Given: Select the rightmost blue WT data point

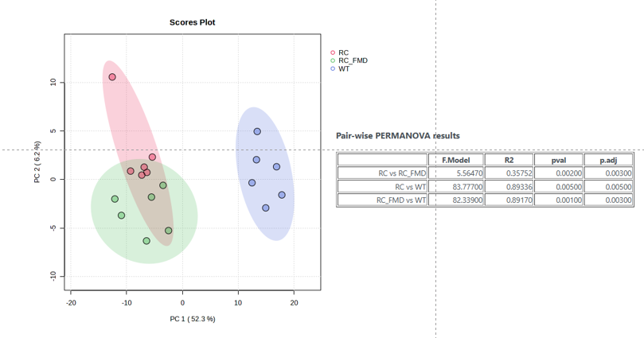Looking at the screenshot, I should coord(282,195).
